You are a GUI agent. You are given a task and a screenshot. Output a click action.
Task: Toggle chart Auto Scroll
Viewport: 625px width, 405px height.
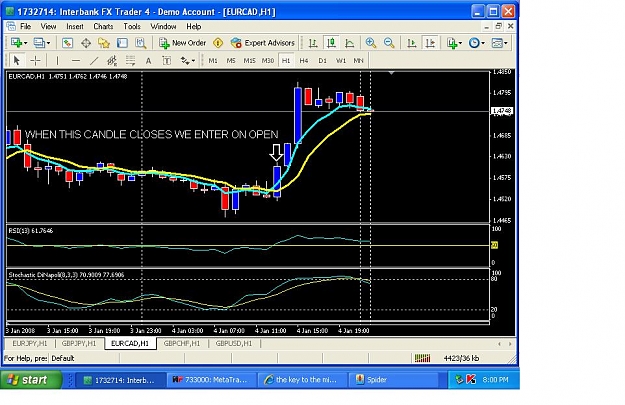(411, 43)
